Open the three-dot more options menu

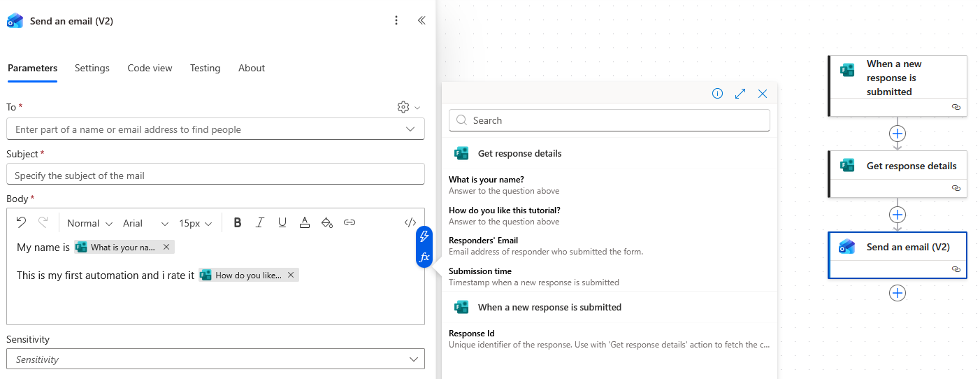[x=396, y=20]
